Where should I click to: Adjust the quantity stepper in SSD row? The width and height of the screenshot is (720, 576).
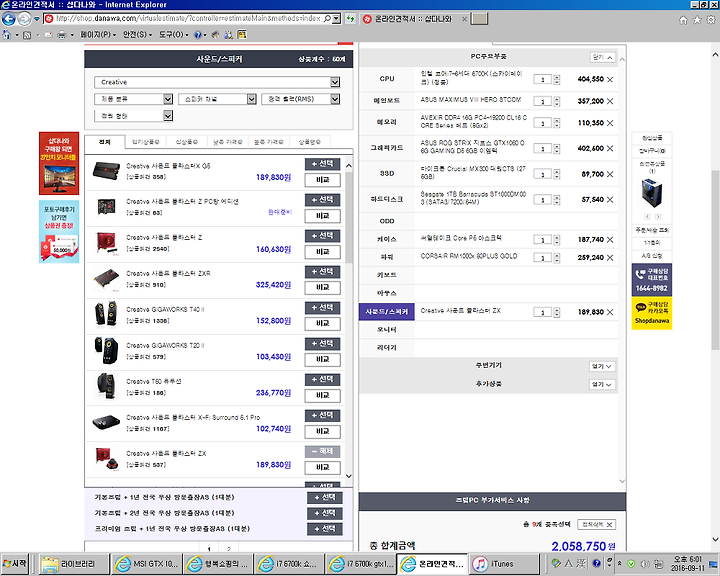(x=557, y=174)
